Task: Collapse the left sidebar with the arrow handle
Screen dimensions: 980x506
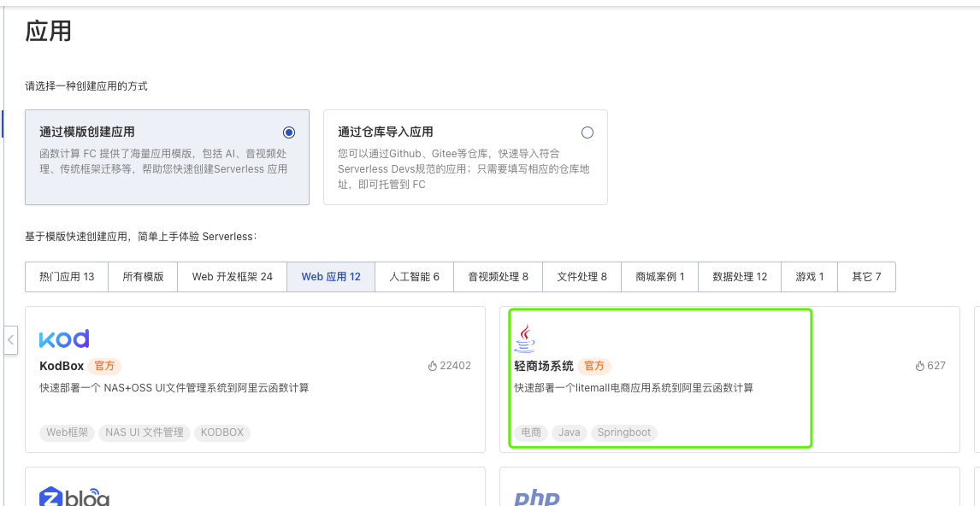Action: point(10,340)
